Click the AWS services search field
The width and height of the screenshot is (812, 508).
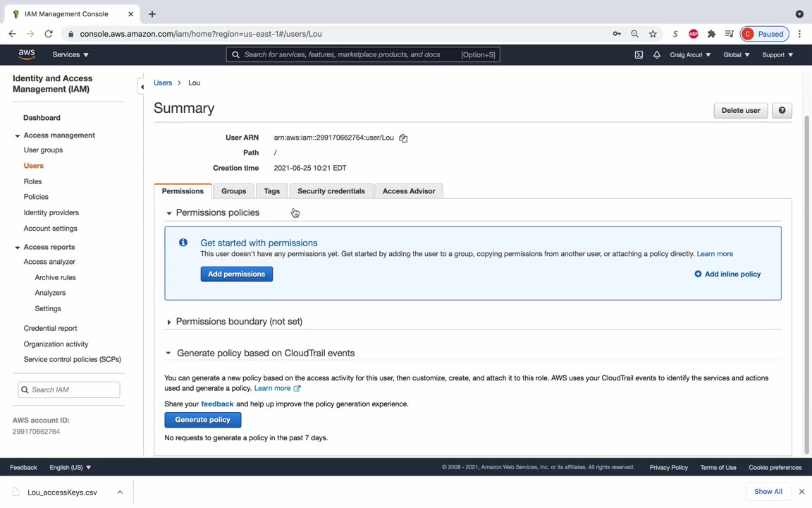coord(363,54)
